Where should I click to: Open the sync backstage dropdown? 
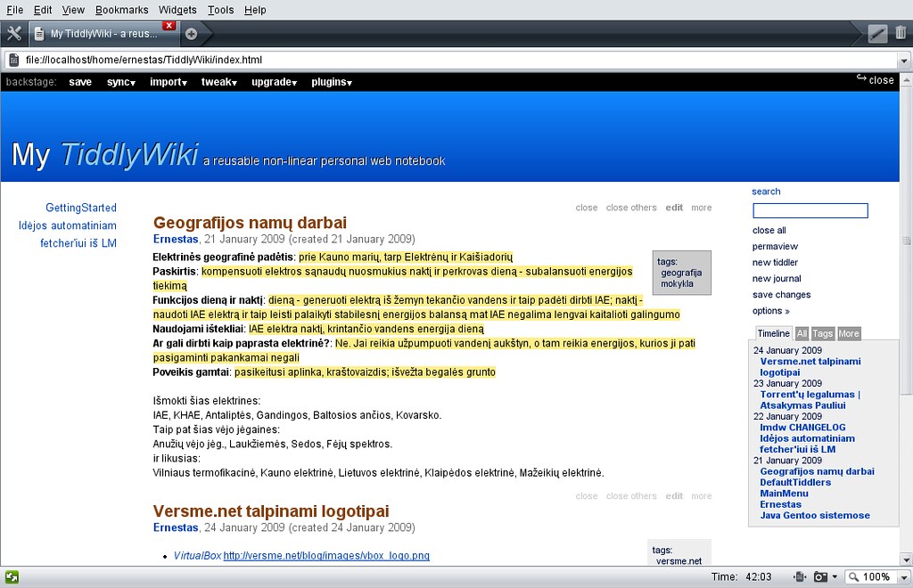click(121, 82)
